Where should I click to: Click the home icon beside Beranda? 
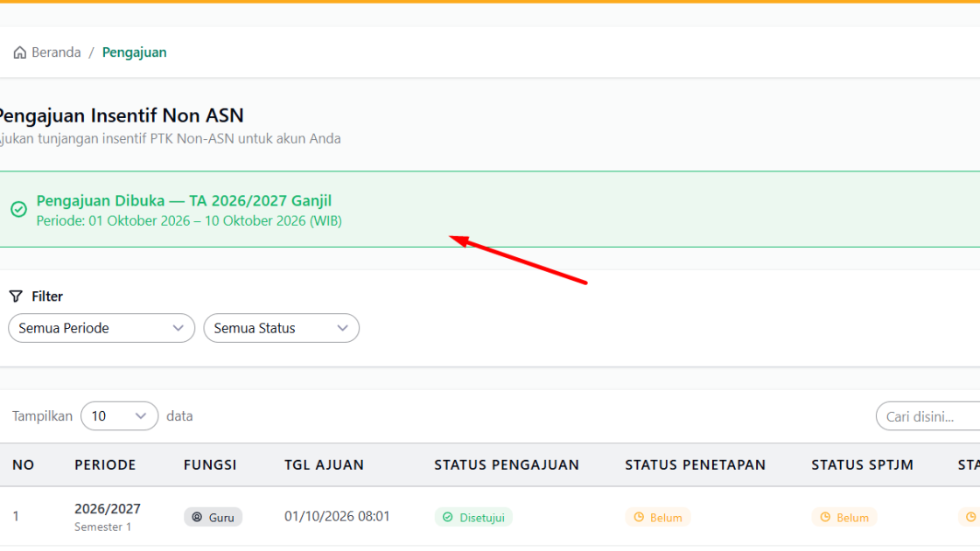[x=20, y=52]
